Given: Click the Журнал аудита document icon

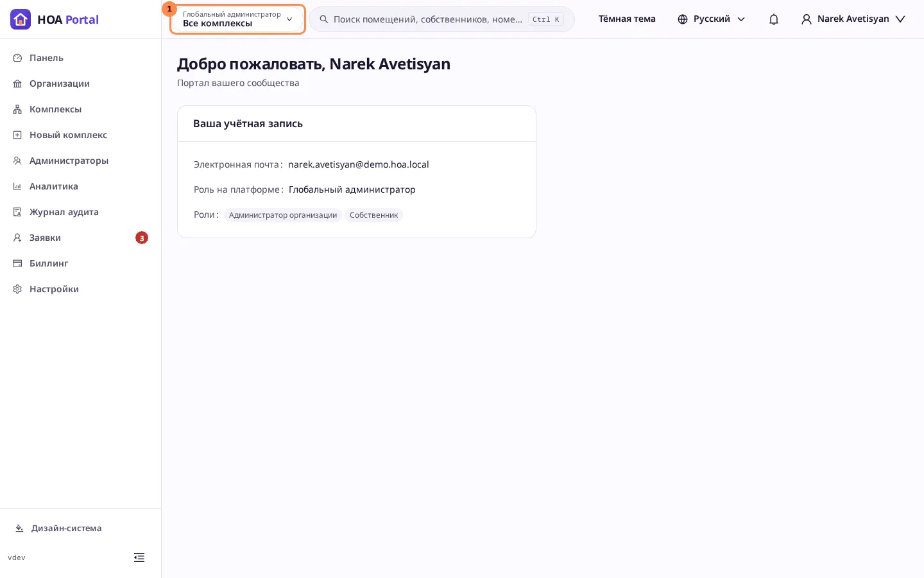Looking at the screenshot, I should (x=17, y=212).
